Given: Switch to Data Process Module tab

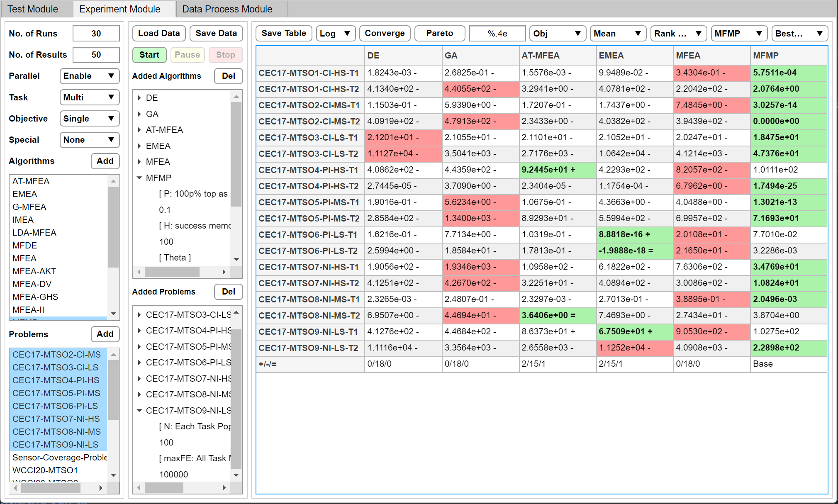Looking at the screenshot, I should tap(227, 9).
